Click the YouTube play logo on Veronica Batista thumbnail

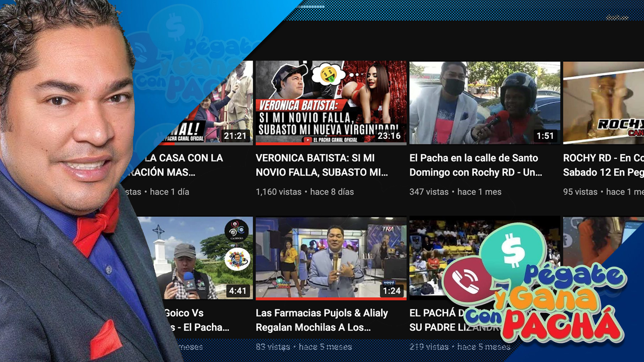(308, 139)
